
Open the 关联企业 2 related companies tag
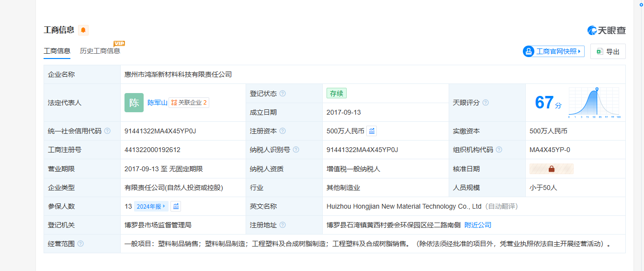pyautogui.click(x=189, y=103)
